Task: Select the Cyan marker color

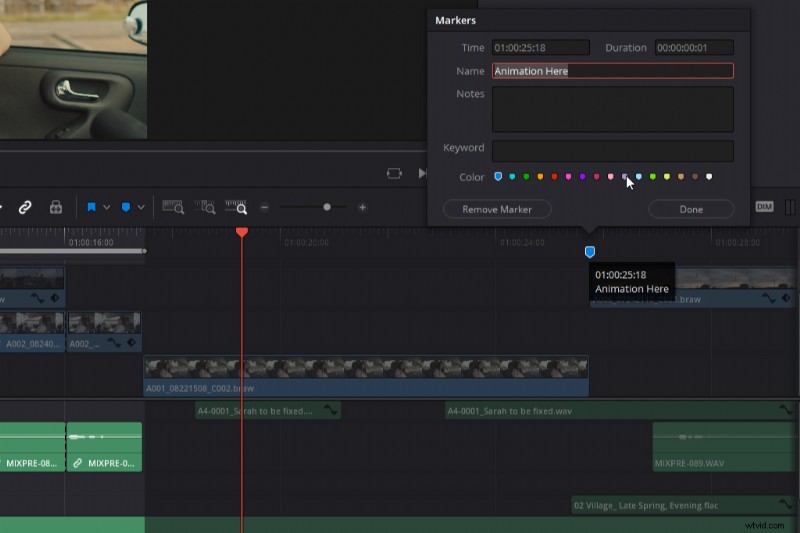Action: [x=512, y=176]
